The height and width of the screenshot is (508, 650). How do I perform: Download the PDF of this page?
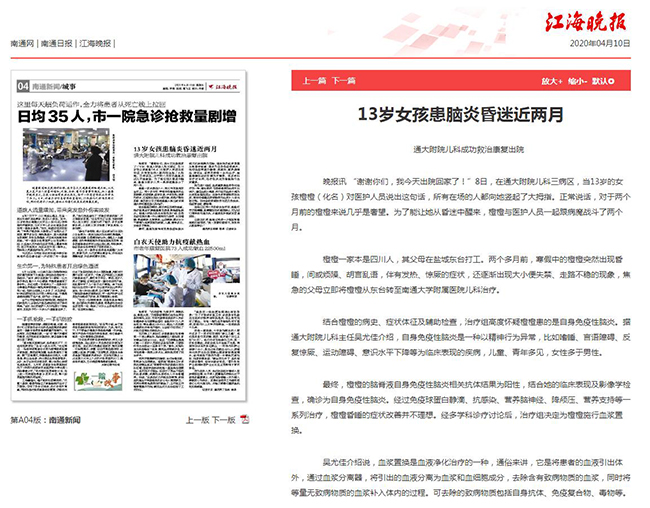(246, 421)
